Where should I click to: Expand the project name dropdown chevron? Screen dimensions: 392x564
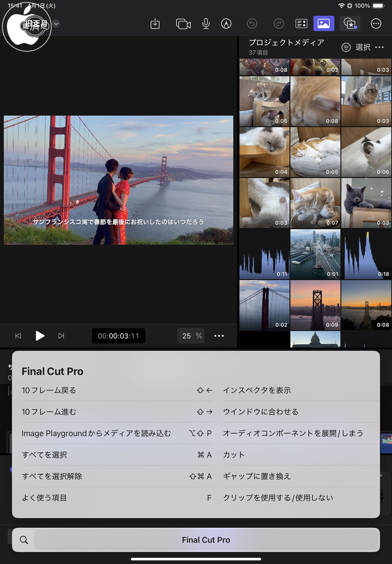point(56,24)
